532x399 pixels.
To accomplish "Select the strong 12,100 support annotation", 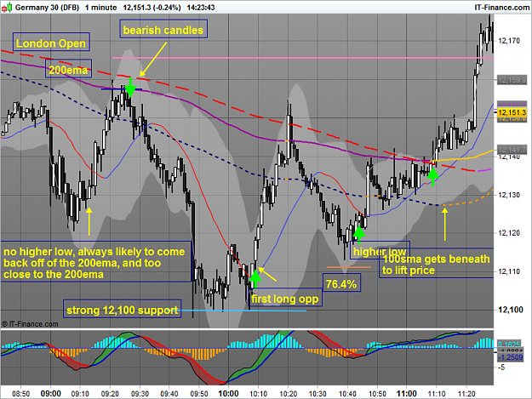I will click(x=122, y=309).
